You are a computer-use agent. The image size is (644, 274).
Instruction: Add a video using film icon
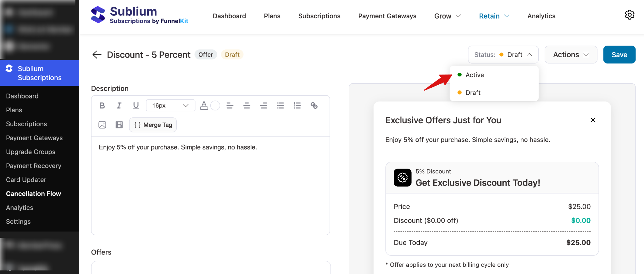click(x=119, y=125)
